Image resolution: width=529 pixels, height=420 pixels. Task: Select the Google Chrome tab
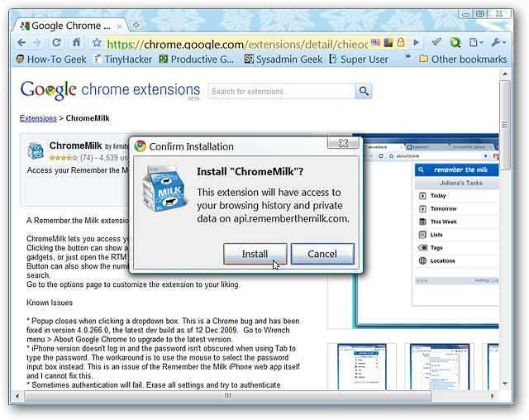click(x=68, y=26)
